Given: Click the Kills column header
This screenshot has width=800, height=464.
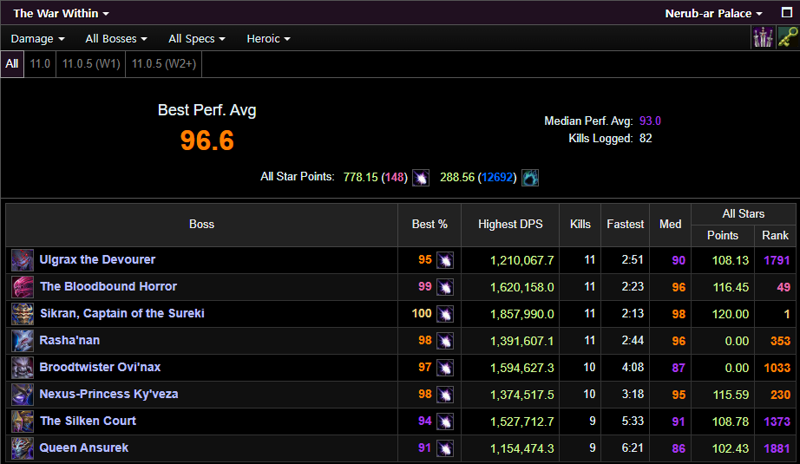Looking at the screenshot, I should [580, 224].
